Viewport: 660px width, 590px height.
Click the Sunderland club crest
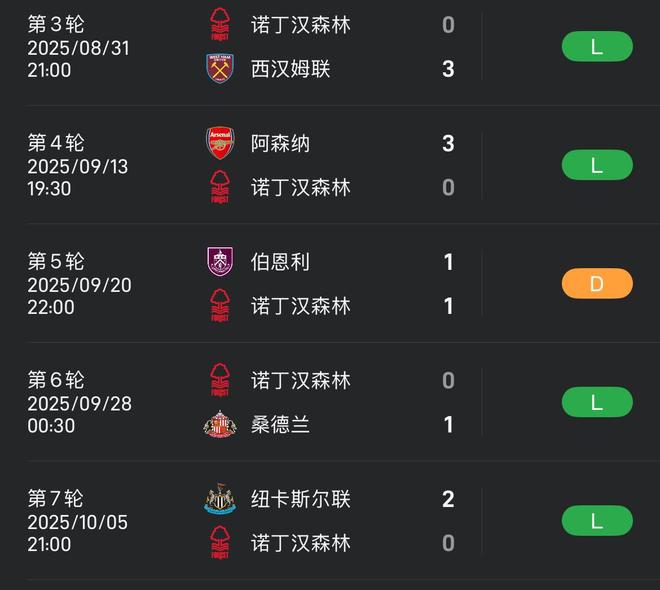tap(220, 424)
